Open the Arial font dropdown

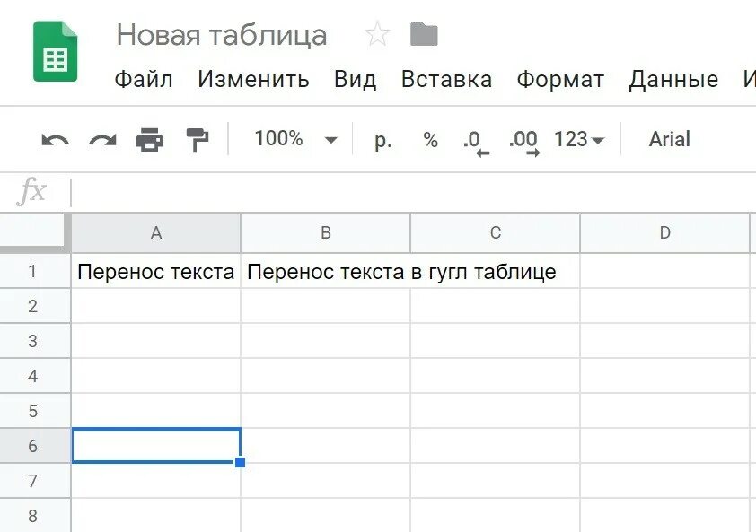click(x=669, y=139)
